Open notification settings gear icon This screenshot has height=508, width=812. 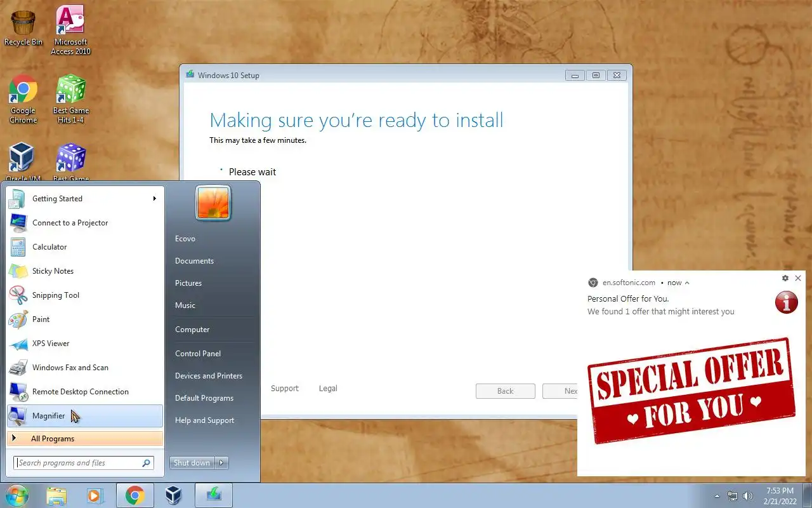[785, 278]
